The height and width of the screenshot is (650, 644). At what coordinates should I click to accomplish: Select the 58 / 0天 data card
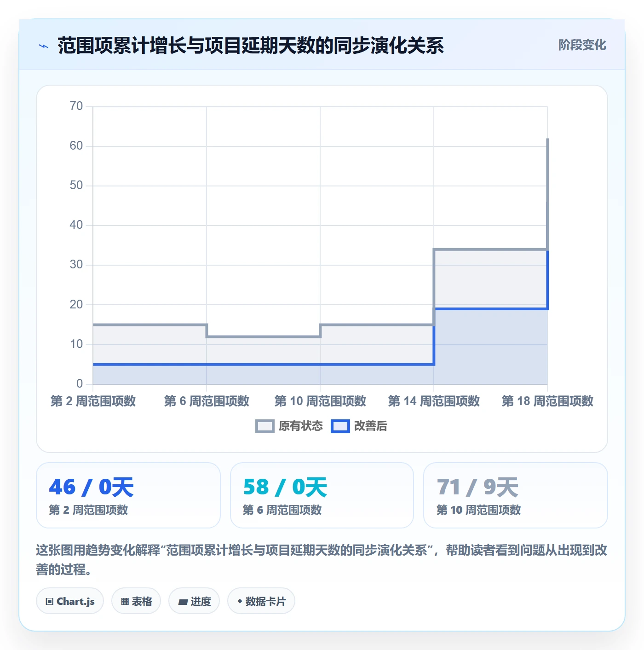(322, 495)
